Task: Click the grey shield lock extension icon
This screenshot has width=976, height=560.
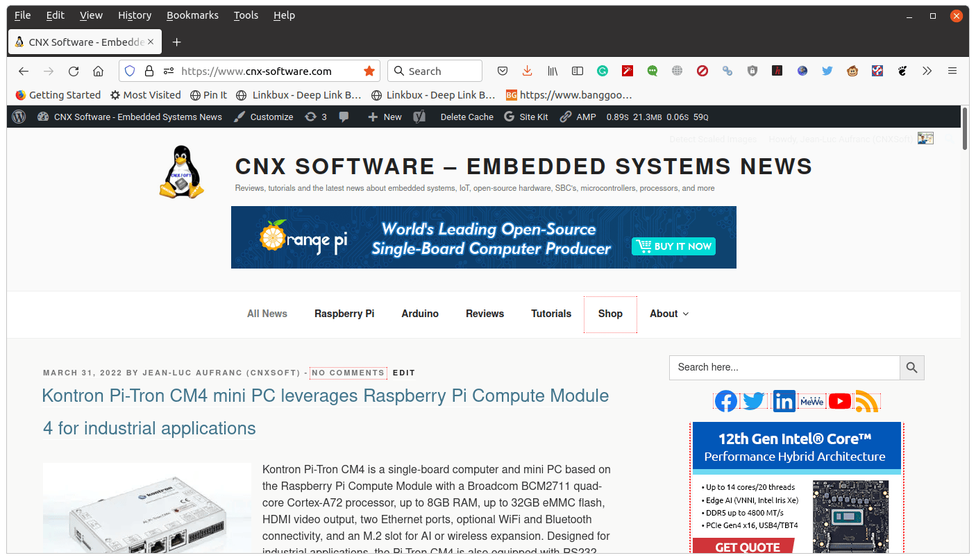Action: [x=752, y=71]
